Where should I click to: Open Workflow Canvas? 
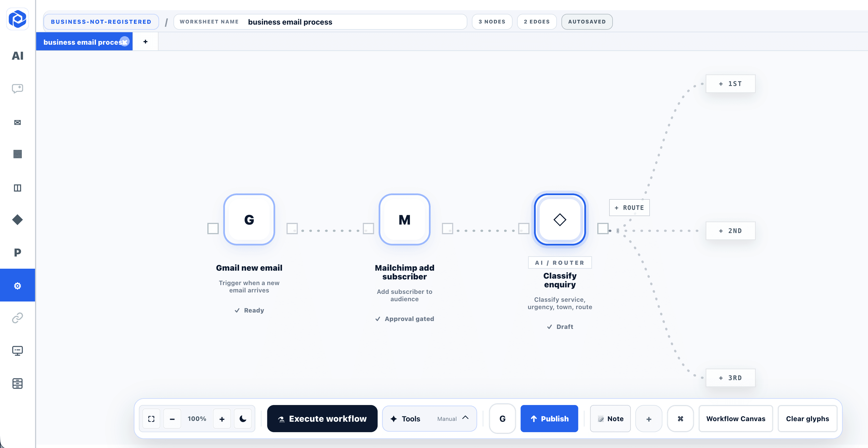[x=735, y=419]
